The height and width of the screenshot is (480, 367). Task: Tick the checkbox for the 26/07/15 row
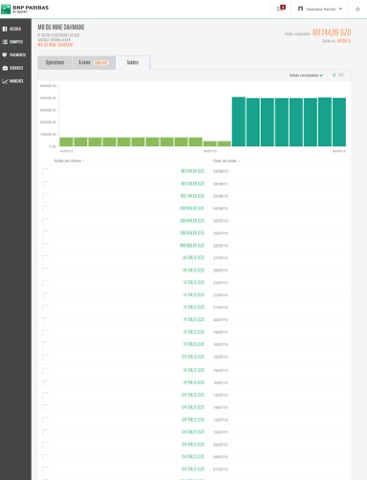point(45,270)
